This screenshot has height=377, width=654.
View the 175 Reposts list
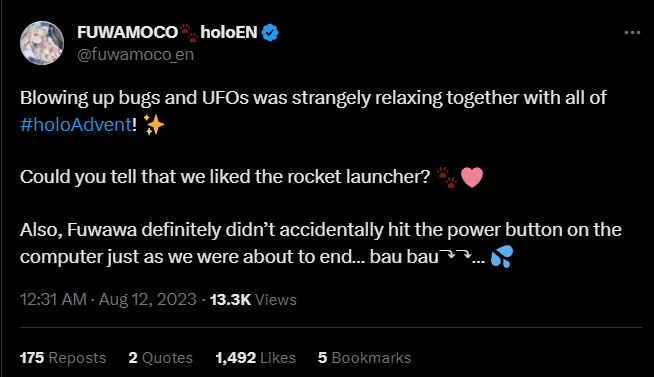[x=63, y=357]
